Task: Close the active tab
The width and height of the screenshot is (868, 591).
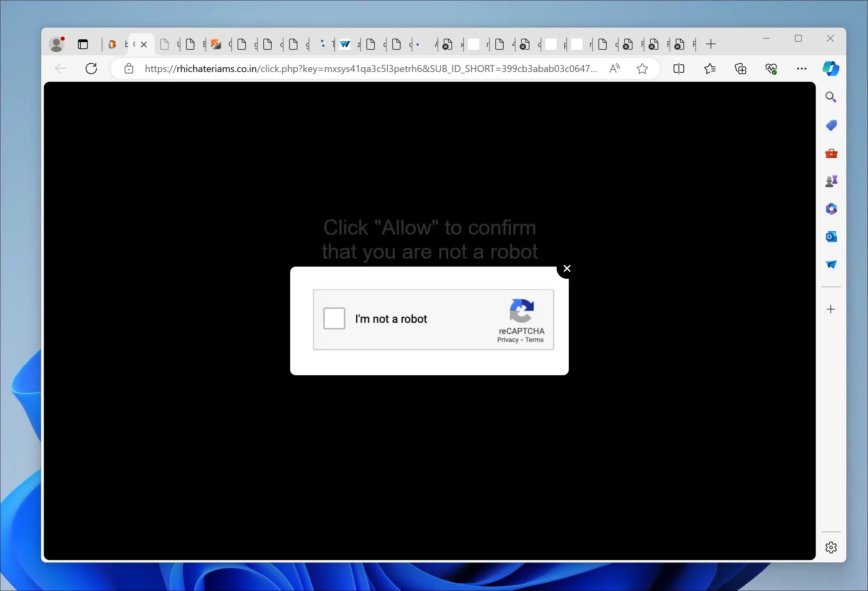Action: tap(144, 45)
